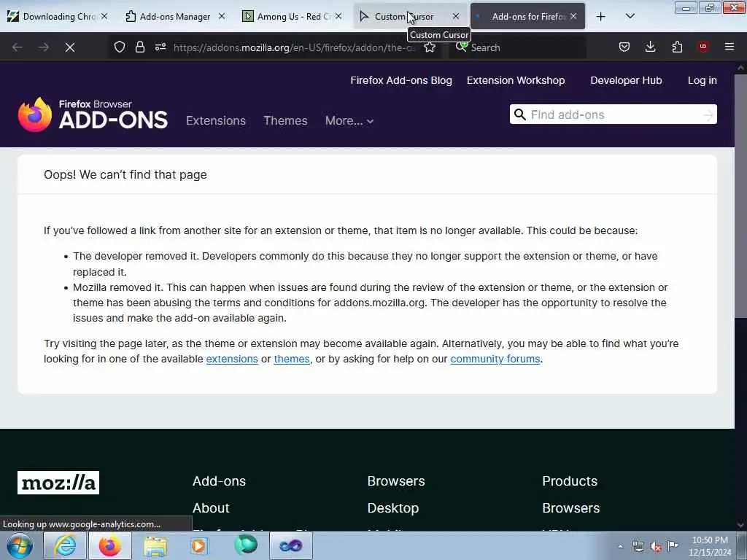This screenshot has height=560, width=747.
Task: Click the Mozilla footer logo
Action: tap(58, 483)
